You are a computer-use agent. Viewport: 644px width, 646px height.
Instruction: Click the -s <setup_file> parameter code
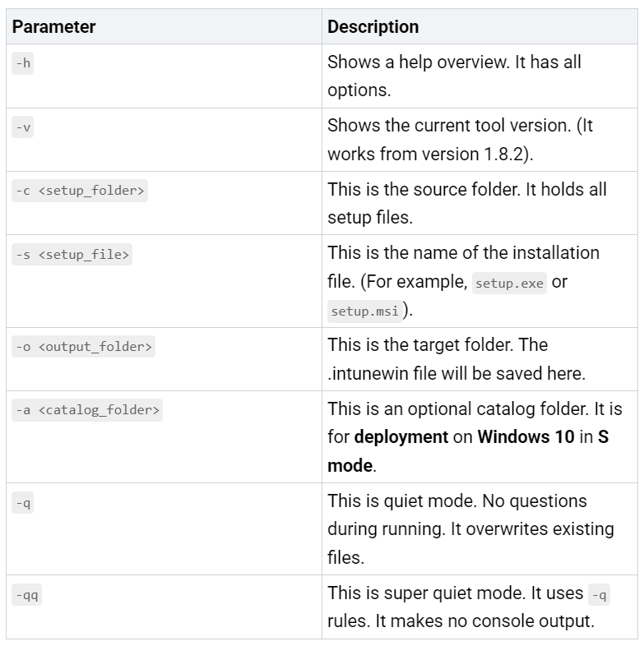coord(72,255)
